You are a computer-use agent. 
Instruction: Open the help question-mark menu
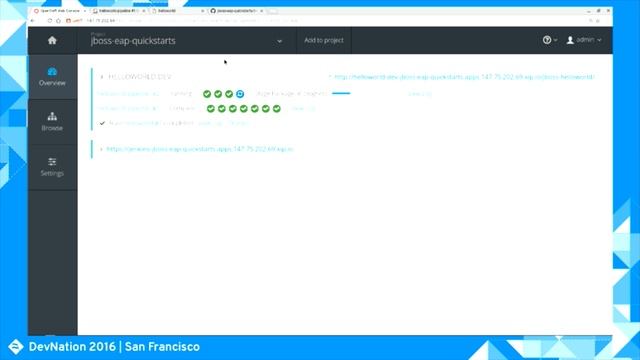(x=547, y=40)
